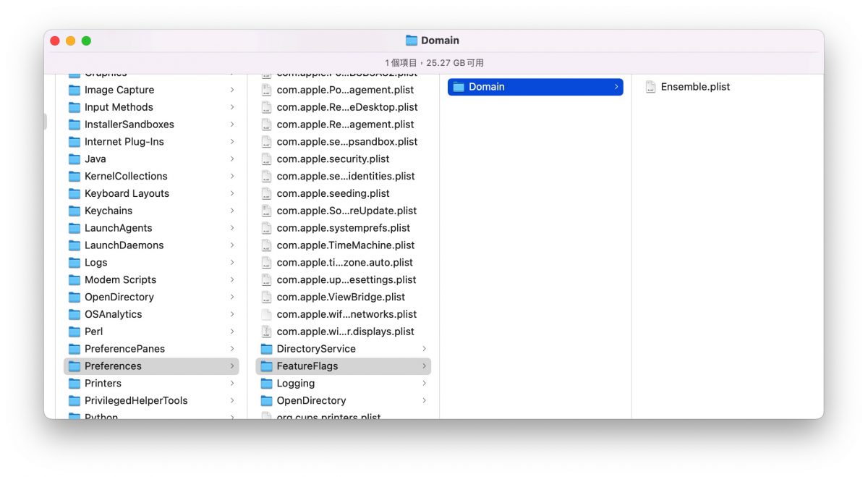Click the chevron next to Printers folder
Screen dimensions: 868x477
[x=232, y=384]
